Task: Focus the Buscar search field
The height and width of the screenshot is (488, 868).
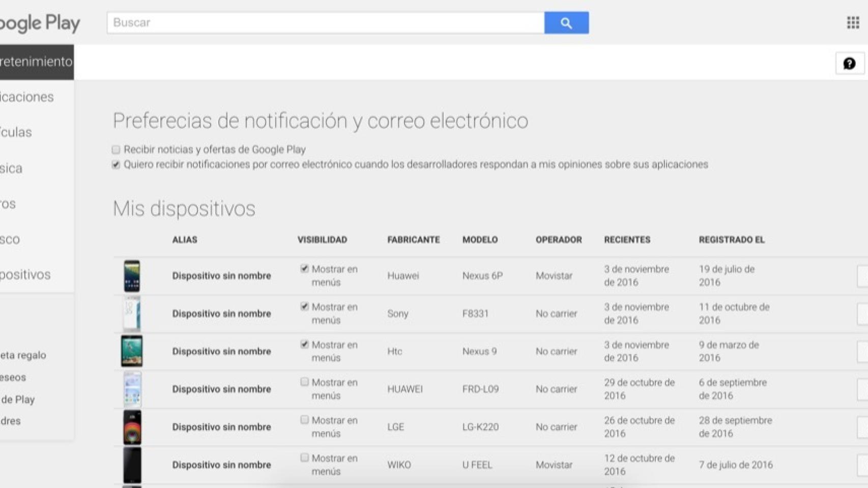Action: coord(326,23)
